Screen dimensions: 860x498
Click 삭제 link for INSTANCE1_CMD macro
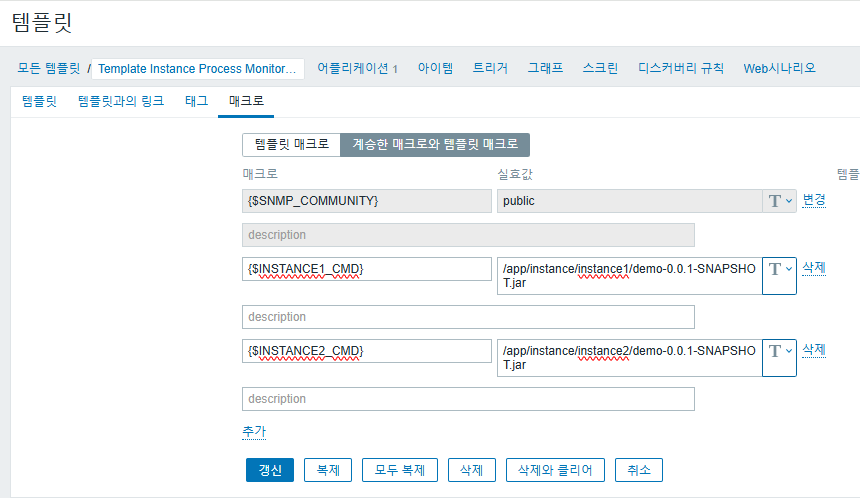[x=814, y=268]
